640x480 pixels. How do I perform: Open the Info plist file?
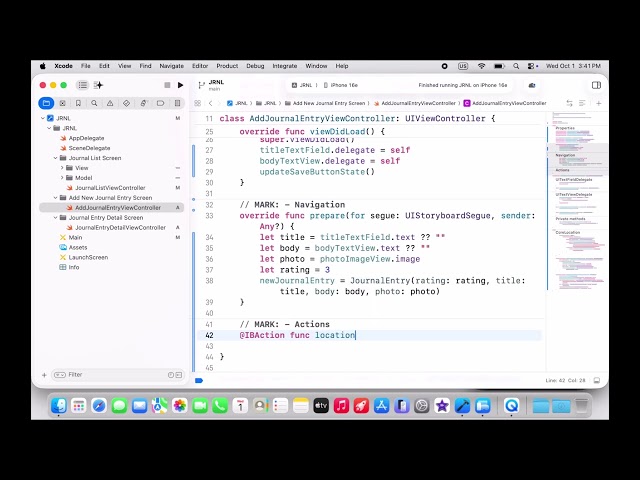73,267
